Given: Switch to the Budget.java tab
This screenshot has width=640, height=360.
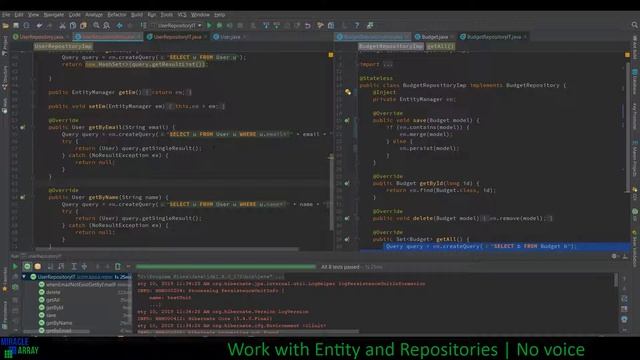Looking at the screenshot, I should [x=434, y=37].
